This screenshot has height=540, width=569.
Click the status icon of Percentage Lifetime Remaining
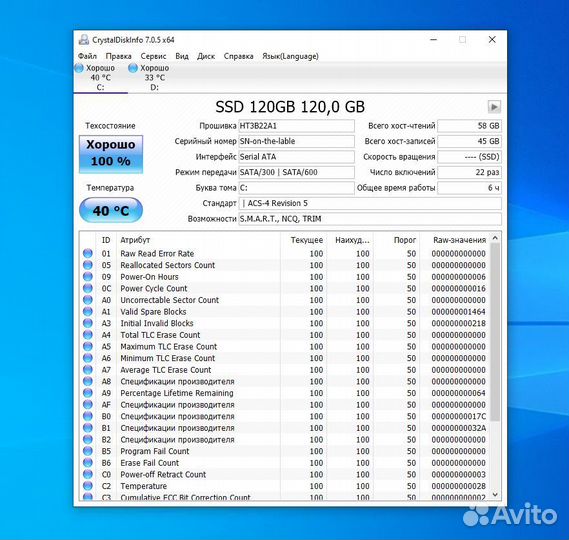[x=88, y=393]
